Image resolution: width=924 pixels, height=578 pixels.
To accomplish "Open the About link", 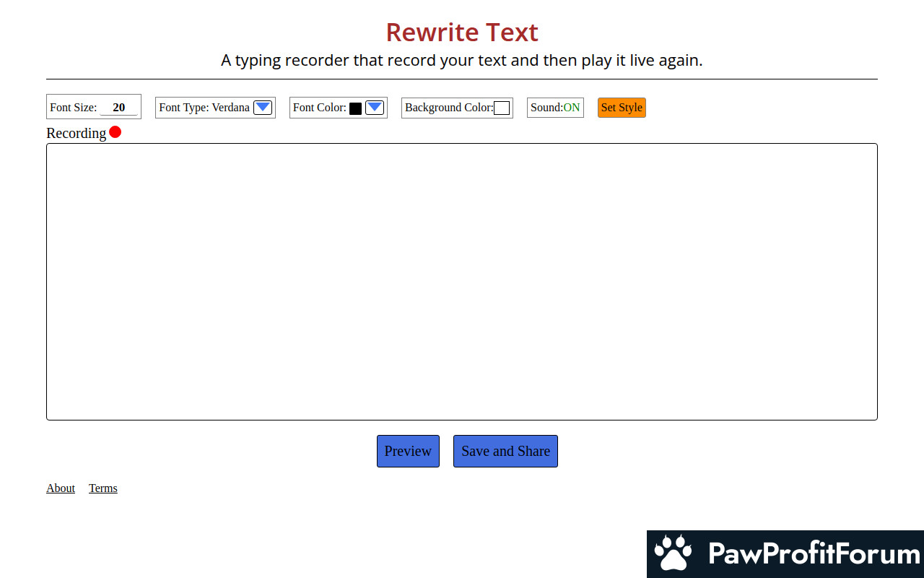I will [61, 488].
